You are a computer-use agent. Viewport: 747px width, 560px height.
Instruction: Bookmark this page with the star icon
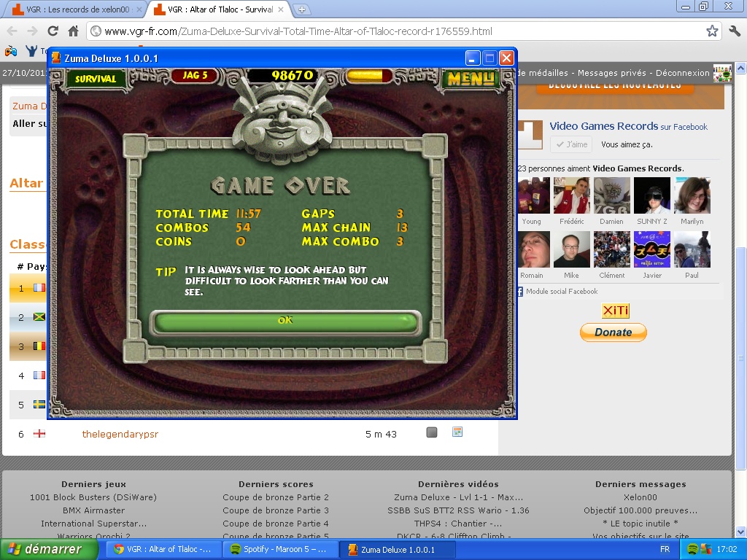pos(712,31)
